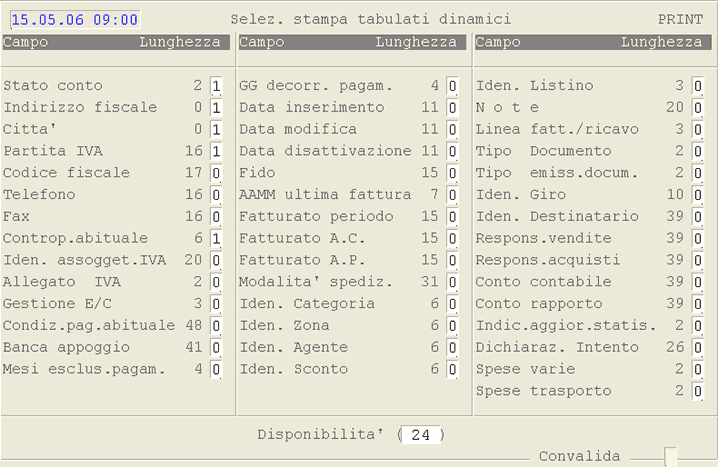
Task: Click the Data disattivazione flag field
Action: click(452, 151)
